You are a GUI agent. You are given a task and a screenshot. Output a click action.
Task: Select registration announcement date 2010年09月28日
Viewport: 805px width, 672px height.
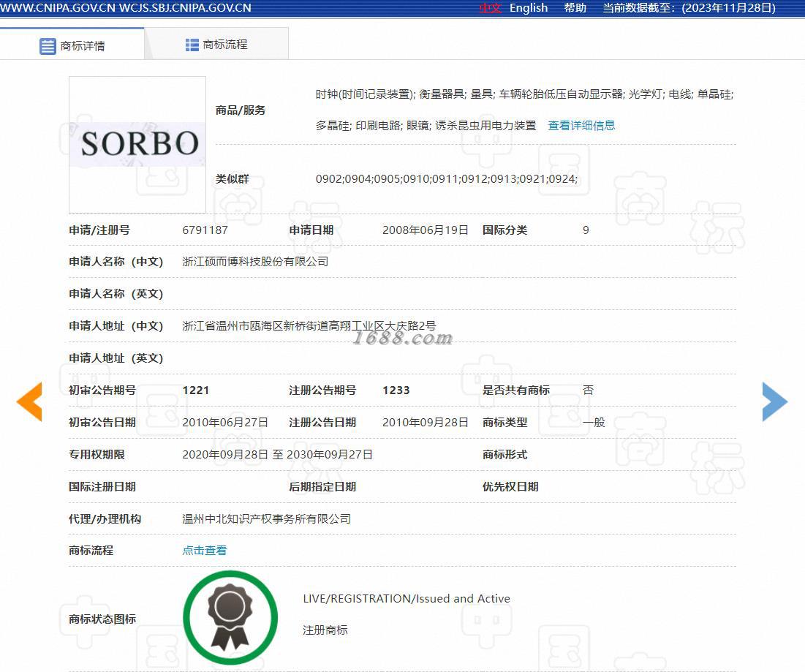425,422
